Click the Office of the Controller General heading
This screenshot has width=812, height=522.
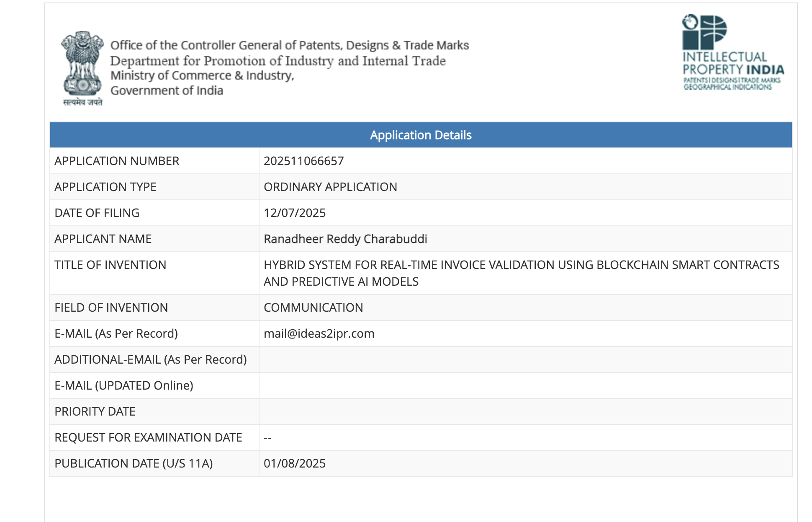click(290, 45)
